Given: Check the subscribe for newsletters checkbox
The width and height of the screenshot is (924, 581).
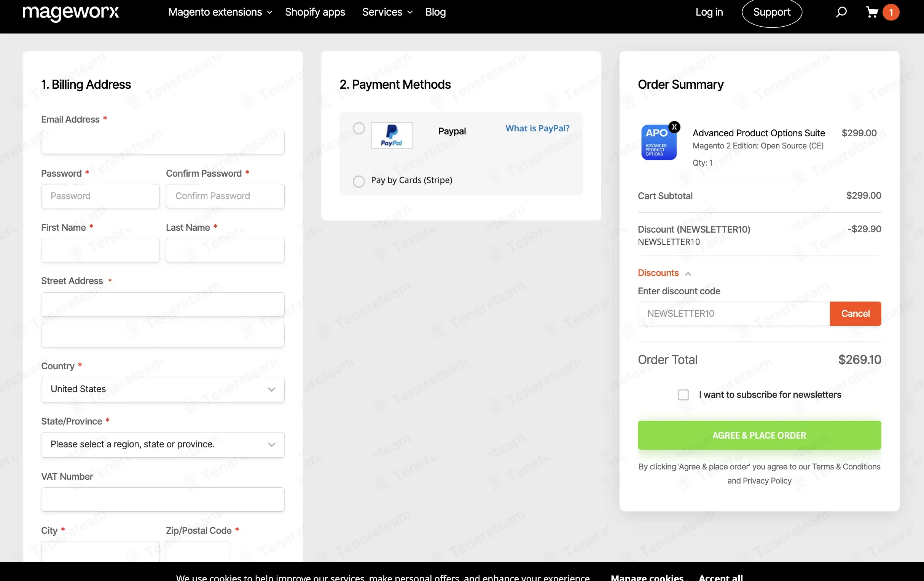Looking at the screenshot, I should [683, 395].
